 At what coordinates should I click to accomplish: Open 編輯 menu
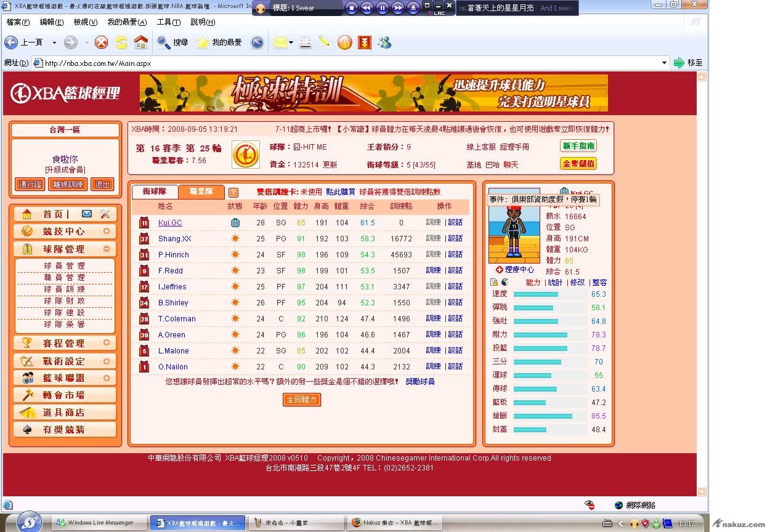coord(51,22)
